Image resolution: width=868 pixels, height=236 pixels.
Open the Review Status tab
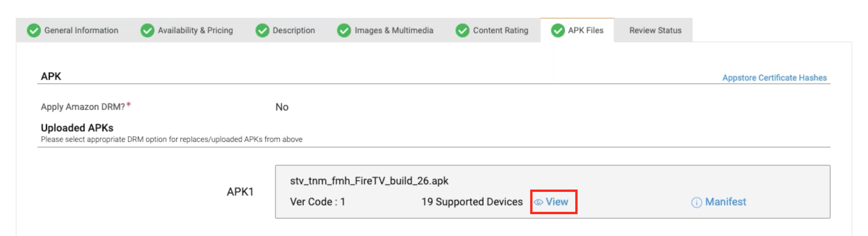pyautogui.click(x=655, y=30)
